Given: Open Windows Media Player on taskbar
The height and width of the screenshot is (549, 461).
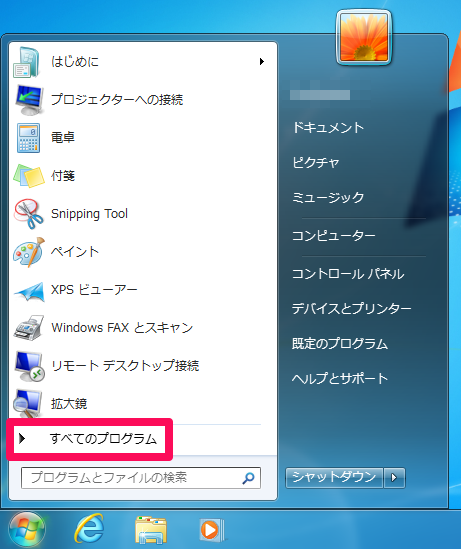Looking at the screenshot, I should pyautogui.click(x=211, y=530).
